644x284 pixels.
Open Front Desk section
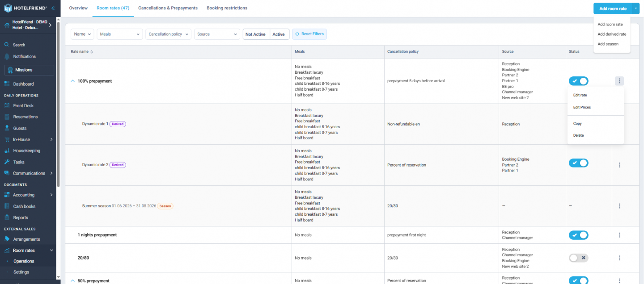pyautogui.click(x=23, y=106)
